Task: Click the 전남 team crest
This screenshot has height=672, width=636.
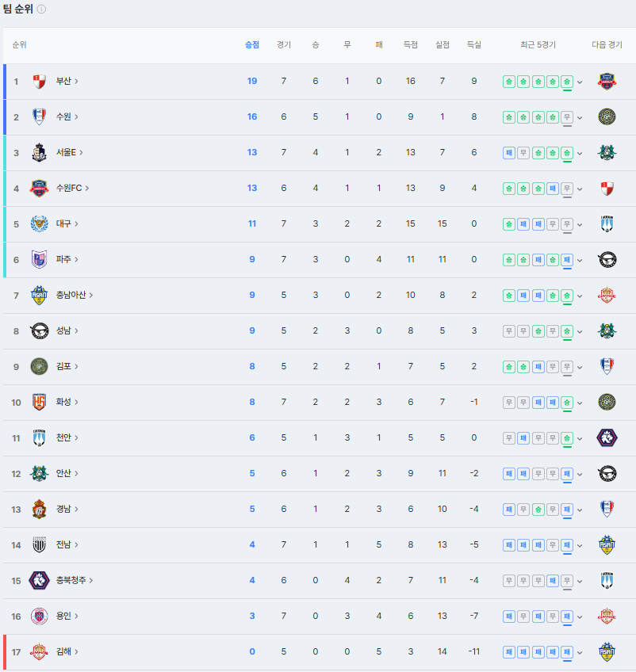Action: (x=39, y=544)
